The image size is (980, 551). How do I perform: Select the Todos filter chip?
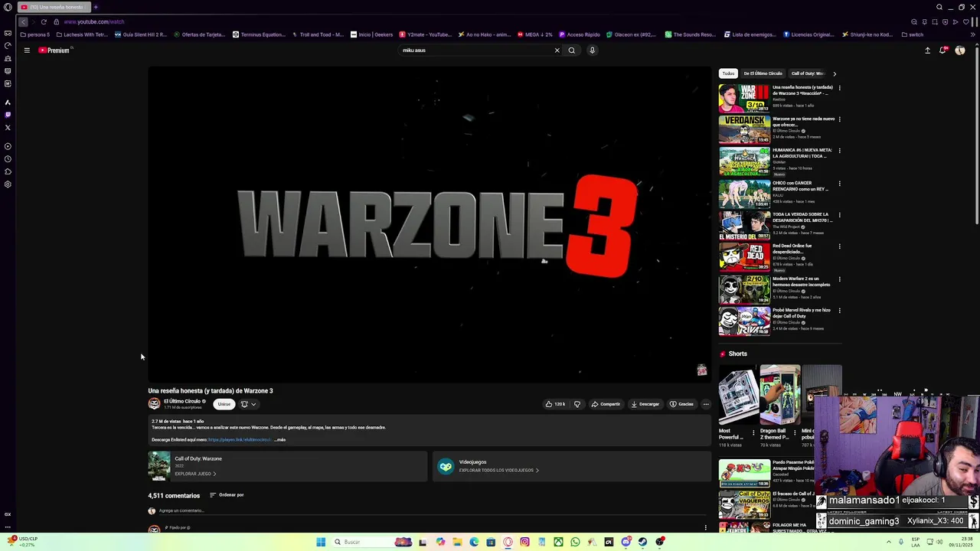tap(728, 73)
